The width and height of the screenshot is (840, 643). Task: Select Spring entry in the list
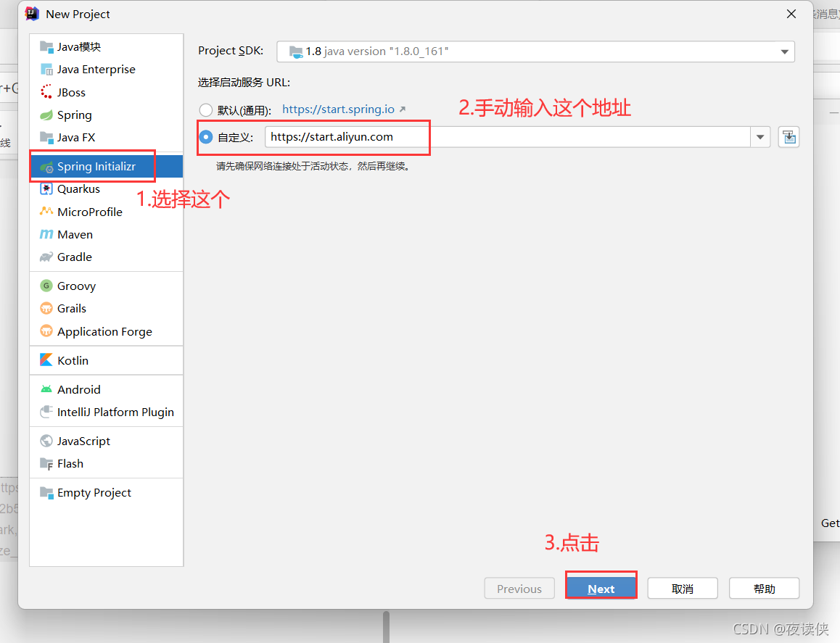coord(107,115)
